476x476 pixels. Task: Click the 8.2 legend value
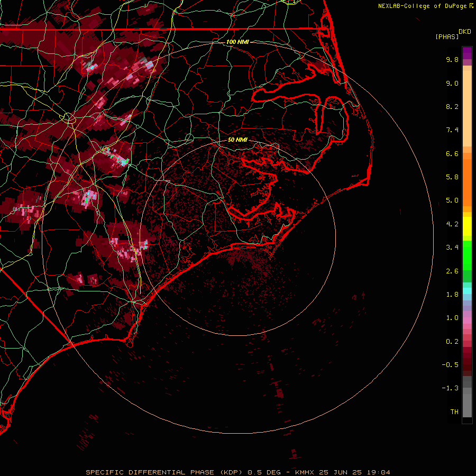coord(452,106)
